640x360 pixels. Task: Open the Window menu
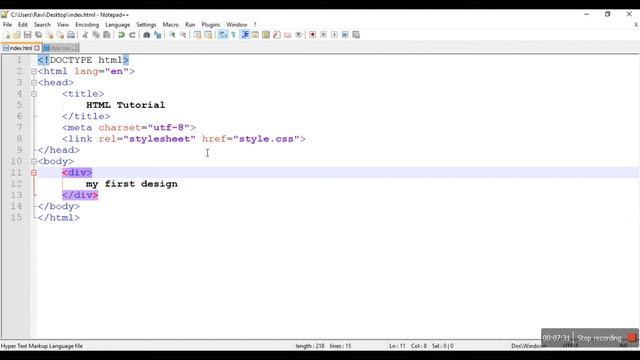[237, 25]
